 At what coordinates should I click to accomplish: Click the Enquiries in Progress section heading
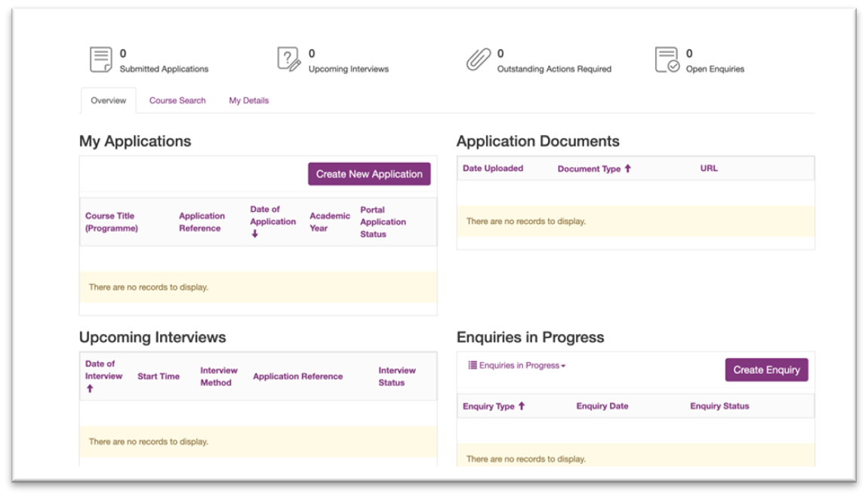(x=531, y=337)
